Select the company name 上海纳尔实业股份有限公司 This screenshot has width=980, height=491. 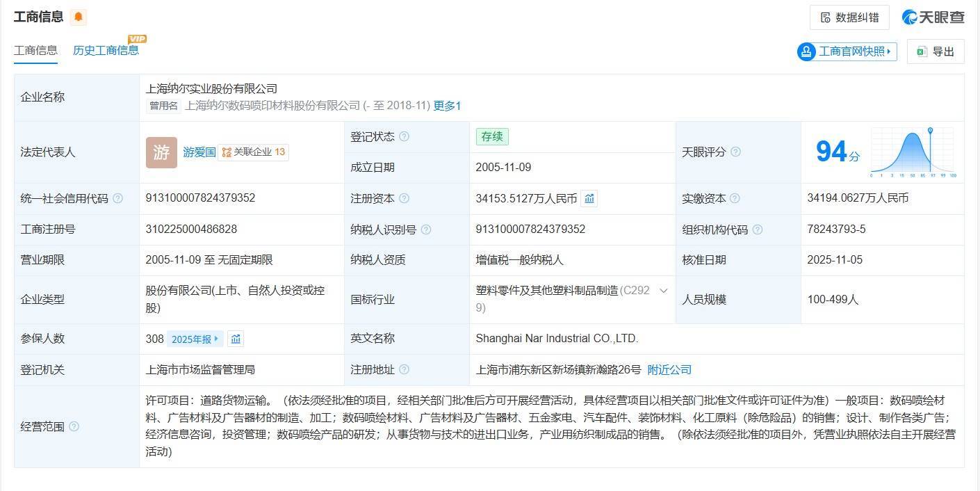tap(211, 88)
